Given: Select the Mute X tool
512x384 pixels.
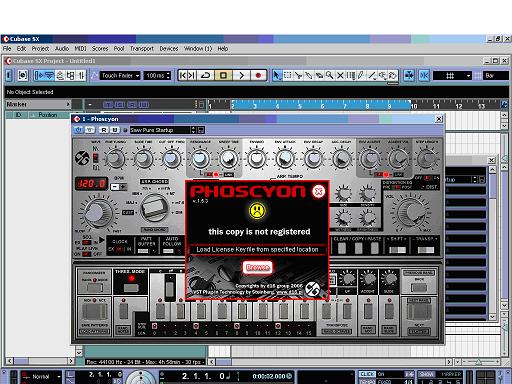Looking at the screenshot, I should 340,76.
